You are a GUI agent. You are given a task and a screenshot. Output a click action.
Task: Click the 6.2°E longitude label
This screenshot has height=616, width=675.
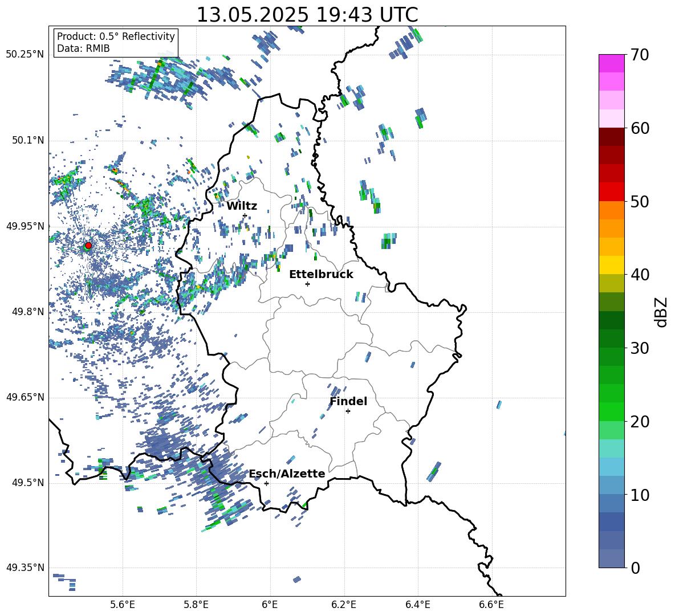click(344, 605)
